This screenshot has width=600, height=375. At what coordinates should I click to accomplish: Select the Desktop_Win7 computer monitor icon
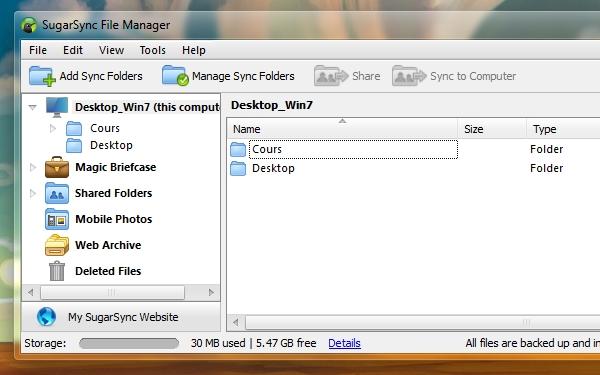pos(57,107)
